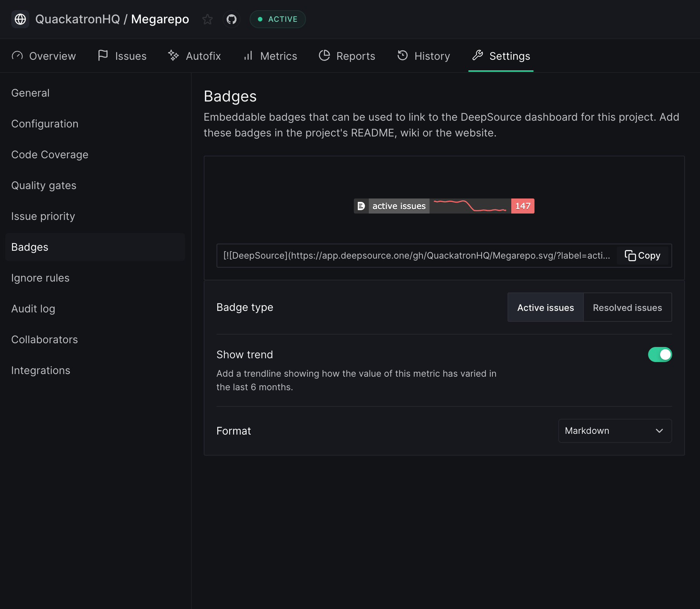Click the QuackatronHQ owner link
700x609 pixels.
click(x=77, y=19)
